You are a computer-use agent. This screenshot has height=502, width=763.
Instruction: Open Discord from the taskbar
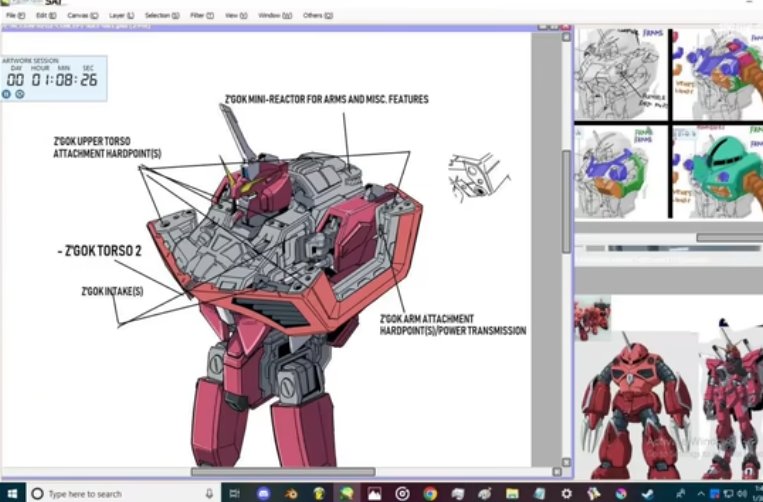(x=263, y=494)
